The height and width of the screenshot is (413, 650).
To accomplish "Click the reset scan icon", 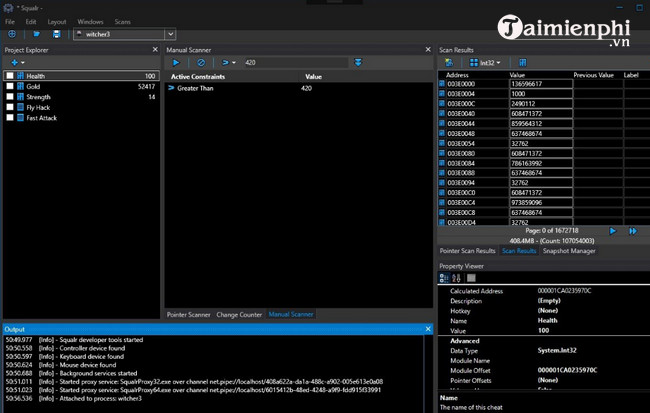I will pyautogui.click(x=201, y=62).
